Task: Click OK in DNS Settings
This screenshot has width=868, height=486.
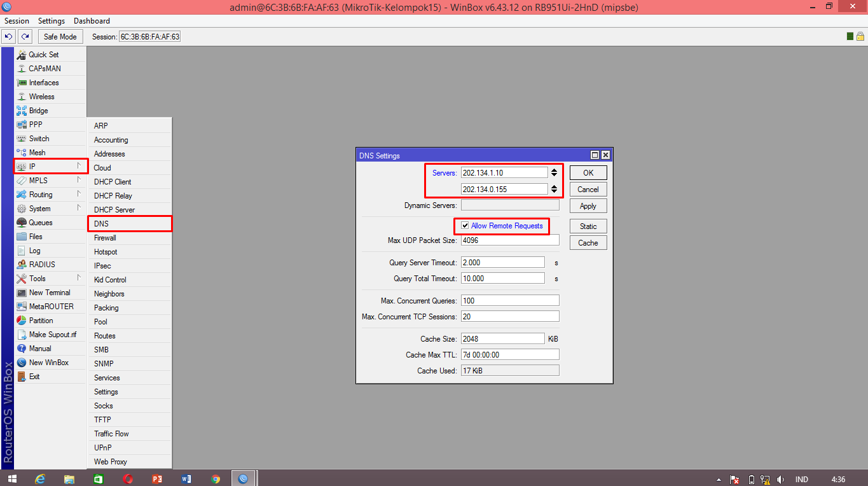Action: coord(588,173)
